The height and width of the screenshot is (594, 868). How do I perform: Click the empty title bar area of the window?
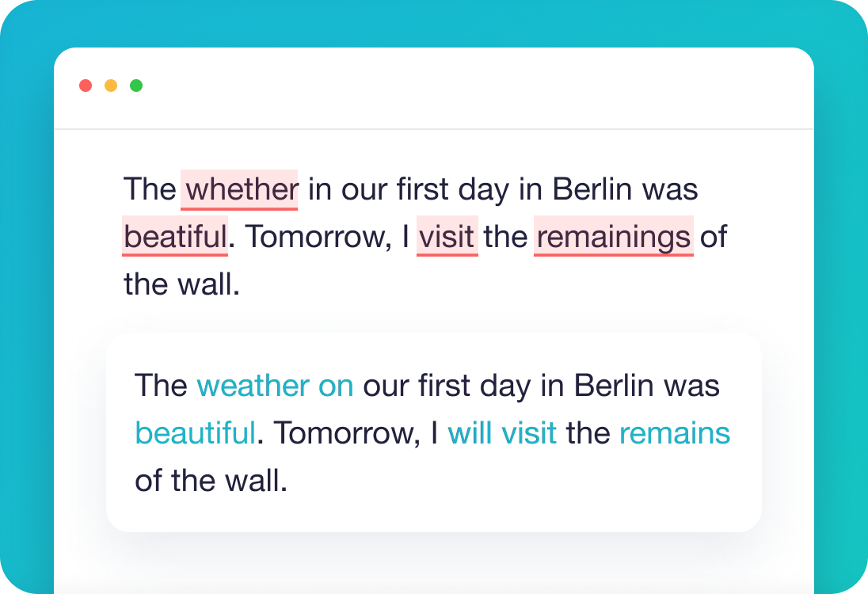click(475, 87)
